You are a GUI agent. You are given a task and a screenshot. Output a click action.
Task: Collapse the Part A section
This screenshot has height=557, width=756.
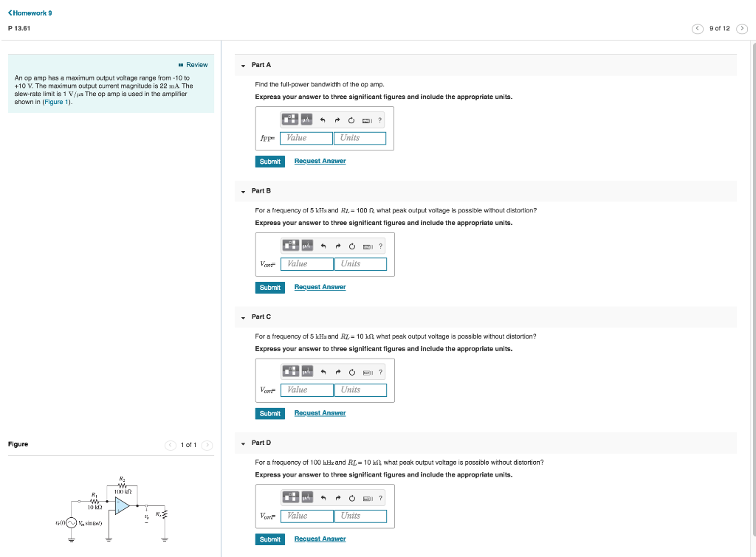pos(242,65)
